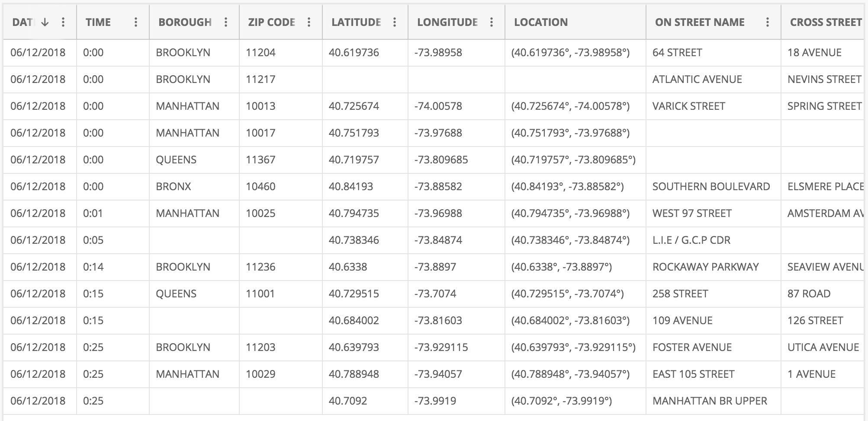Click the latitude cell 40.84193

pos(350,187)
